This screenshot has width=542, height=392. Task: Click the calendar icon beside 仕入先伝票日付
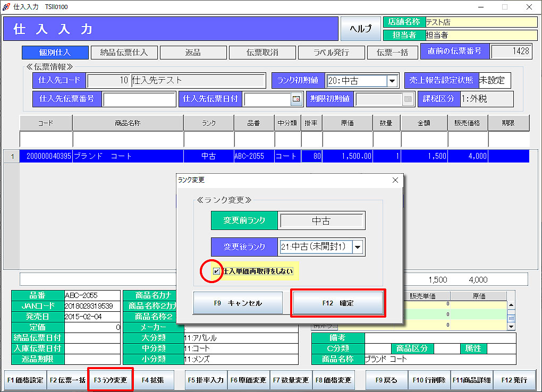[296, 99]
